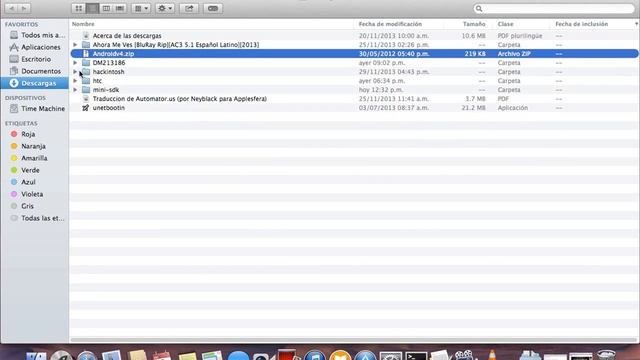Viewport: 640px width, 360px height.
Task: Click the DM213186 folder icon
Action: [86, 62]
